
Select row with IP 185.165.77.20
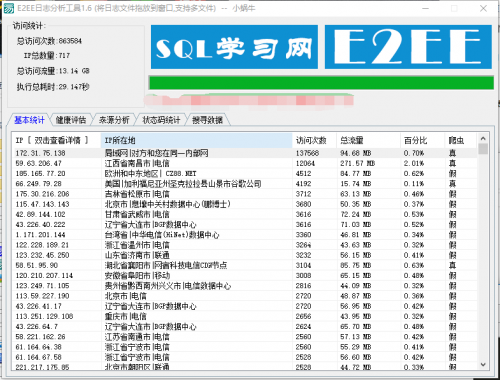245,174
